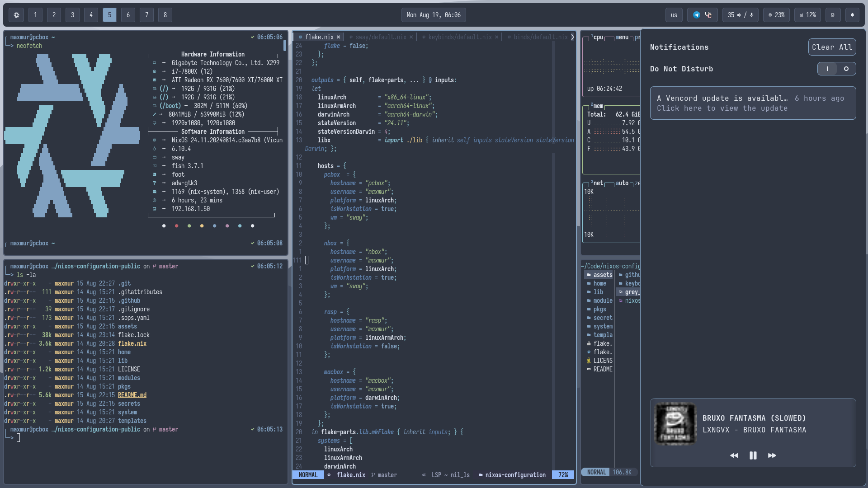Click the sway workspace 5 button
Viewport: 868px width, 488px height.
tap(109, 14)
